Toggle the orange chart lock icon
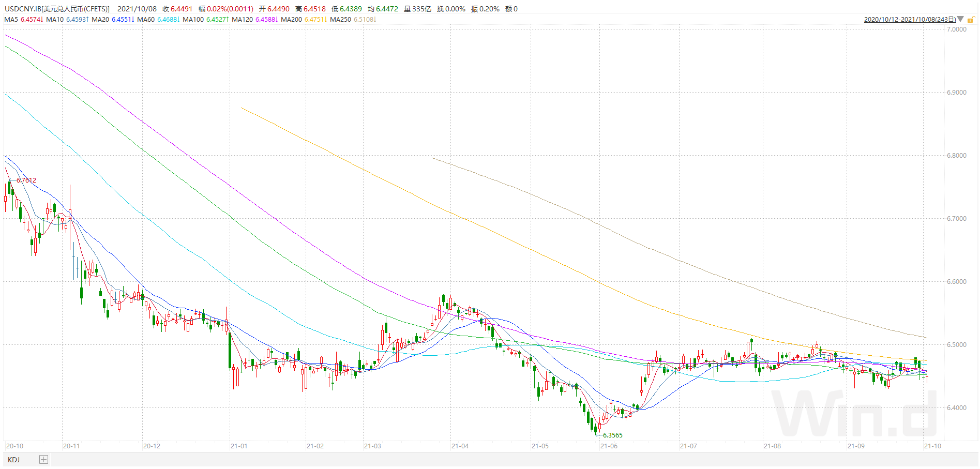 pyautogui.click(x=971, y=19)
